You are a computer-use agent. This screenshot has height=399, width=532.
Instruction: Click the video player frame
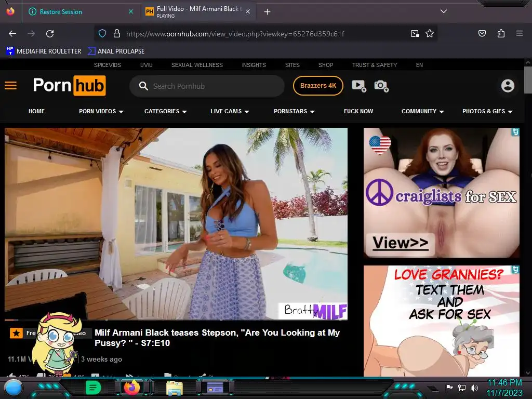176,223
